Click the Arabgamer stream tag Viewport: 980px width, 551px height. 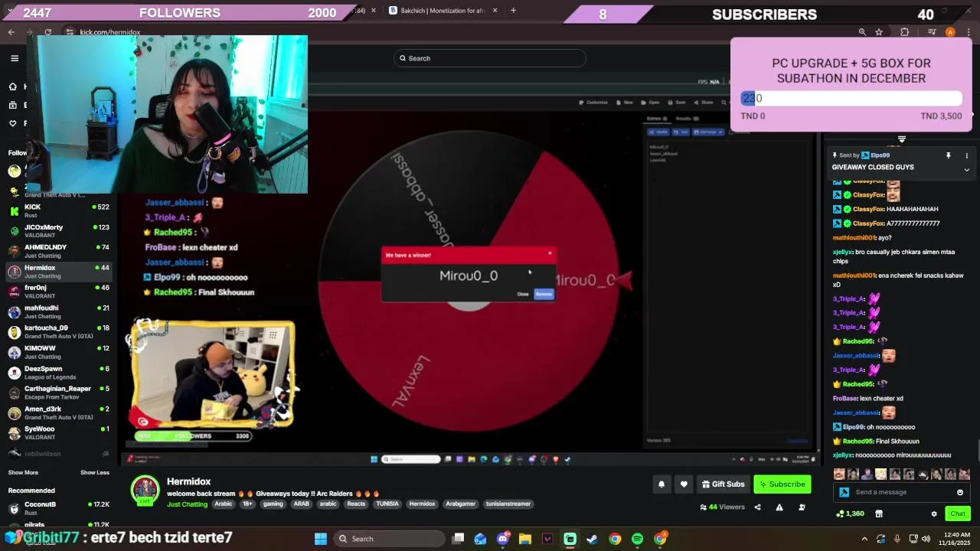point(460,504)
